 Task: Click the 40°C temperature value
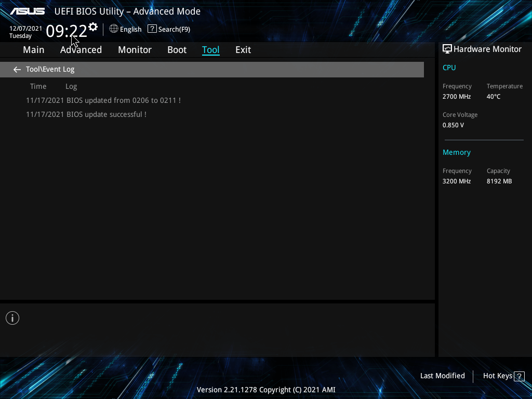[494, 97]
